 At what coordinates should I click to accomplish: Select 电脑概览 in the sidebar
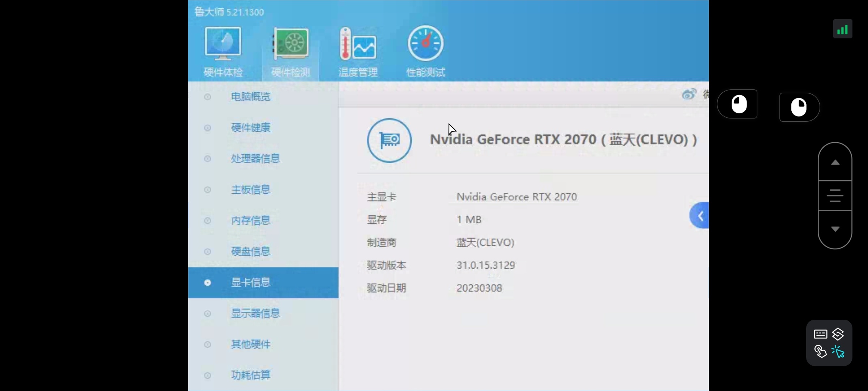263,97
